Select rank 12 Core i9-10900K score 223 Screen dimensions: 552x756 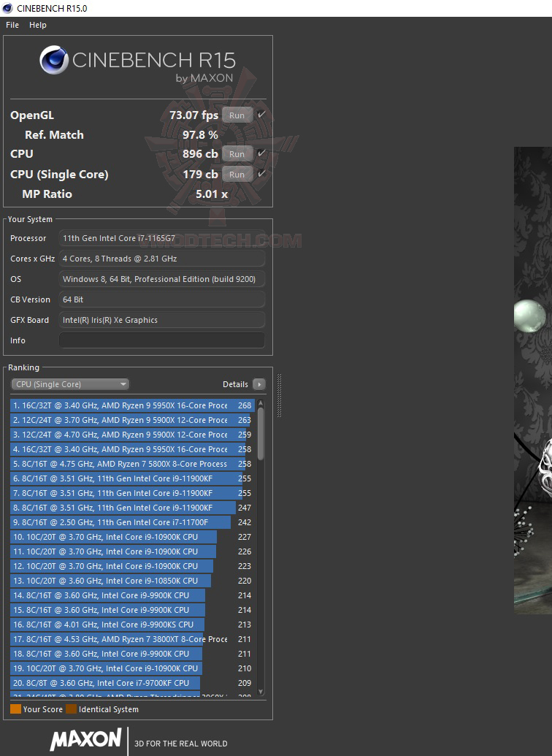133,566
